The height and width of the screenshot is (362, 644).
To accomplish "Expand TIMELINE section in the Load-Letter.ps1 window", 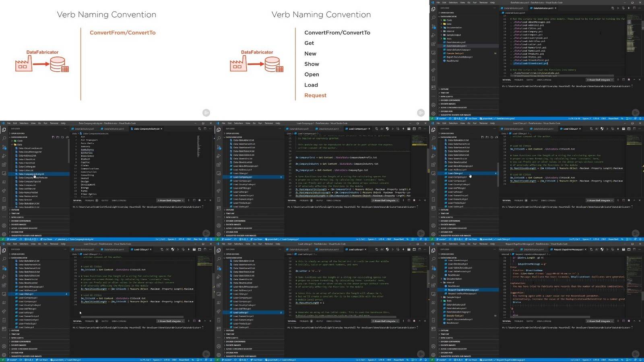I will (254, 334).
